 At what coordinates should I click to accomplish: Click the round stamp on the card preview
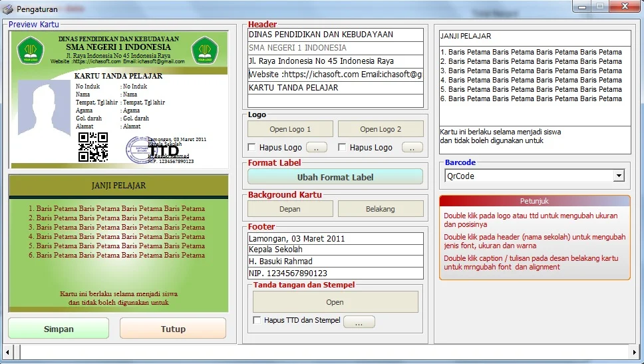tap(138, 150)
